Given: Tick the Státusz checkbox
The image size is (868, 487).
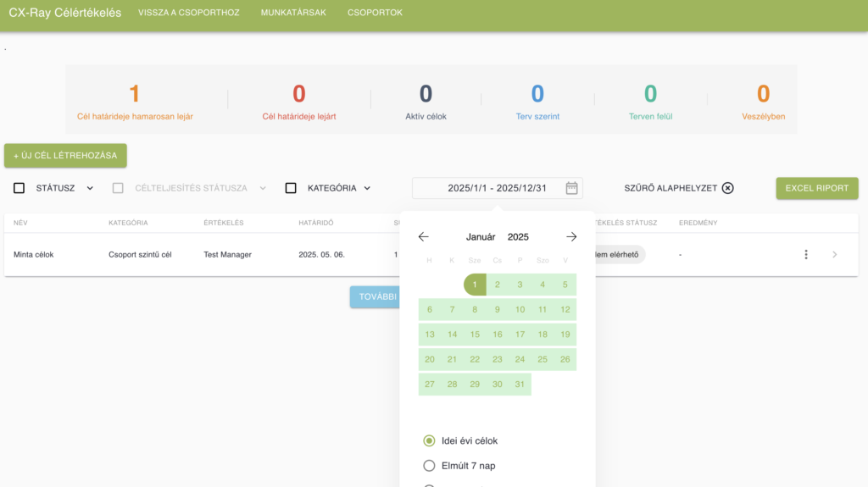Looking at the screenshot, I should click(19, 188).
